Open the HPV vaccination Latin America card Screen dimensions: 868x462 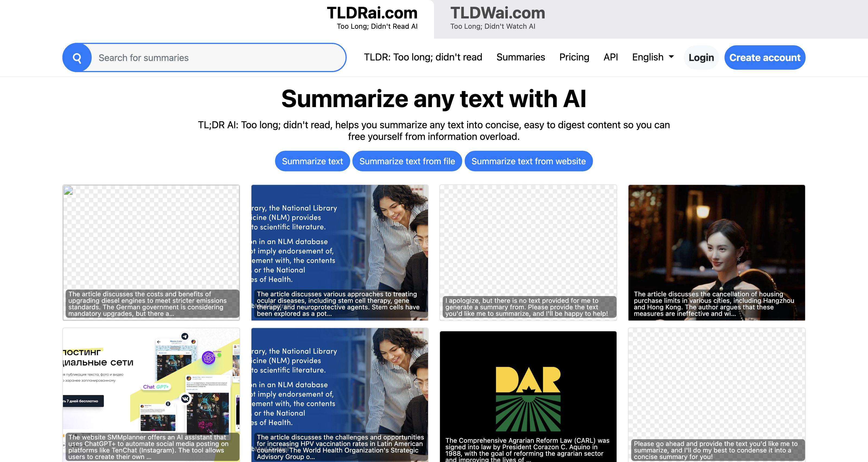tap(340, 395)
